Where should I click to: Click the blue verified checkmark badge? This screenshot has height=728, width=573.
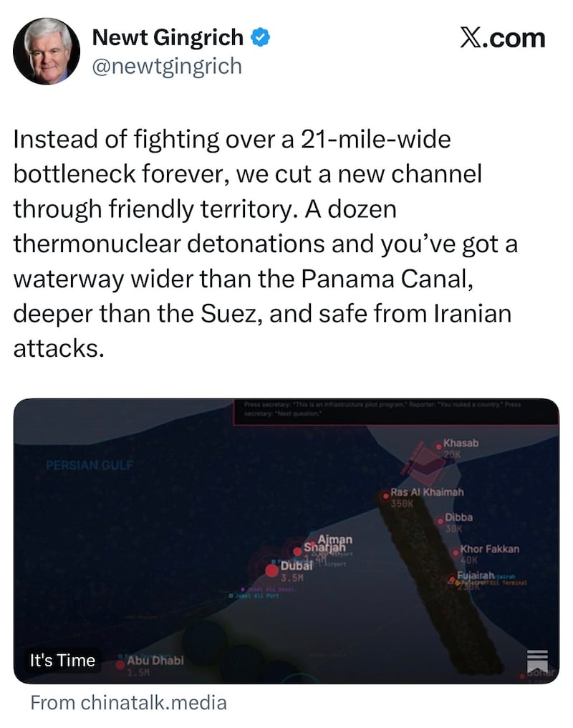pos(261,37)
